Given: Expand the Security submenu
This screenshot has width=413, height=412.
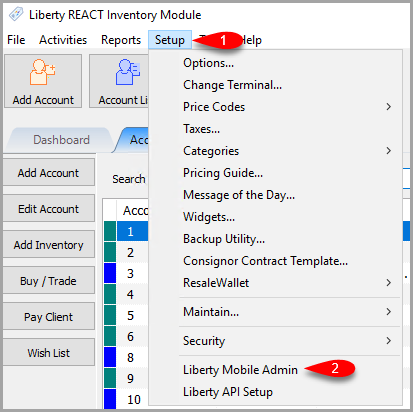Looking at the screenshot, I should (275, 341).
